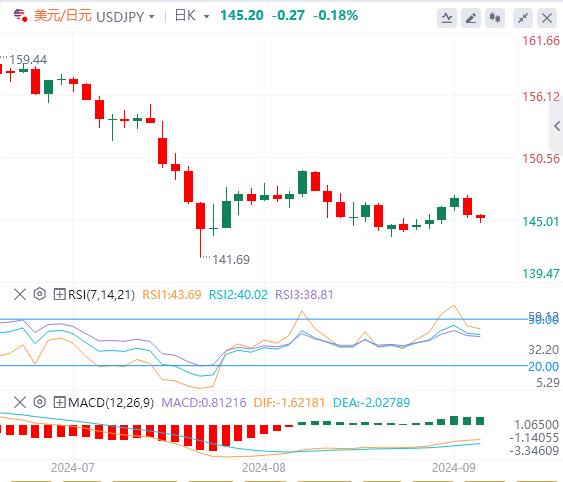Toggle the MACD panel expand box
Screen dimensions: 563x482
[59, 402]
